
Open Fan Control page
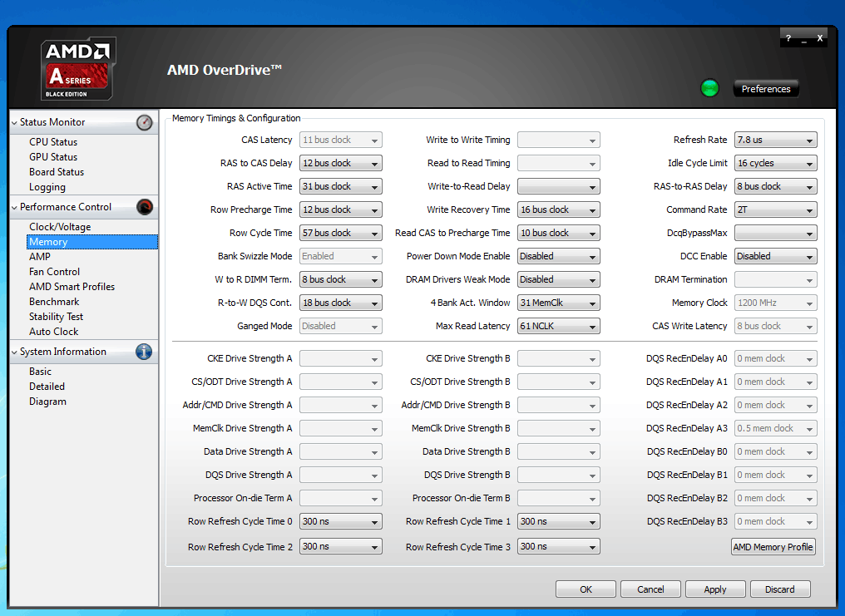[54, 272]
